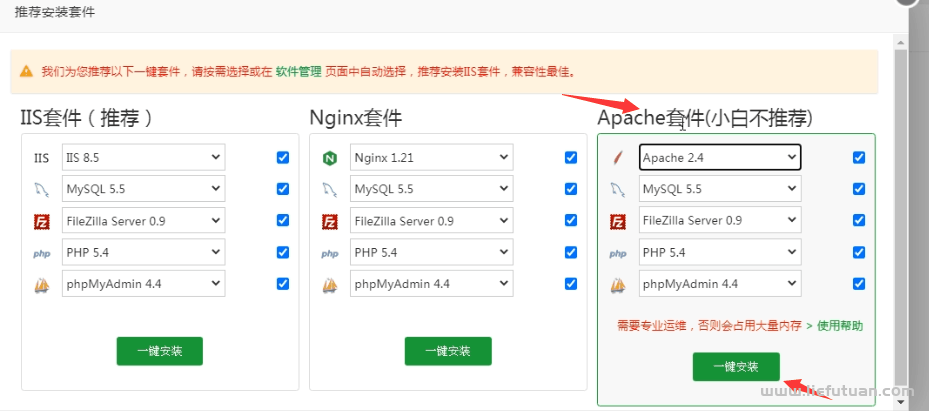Image resolution: width=929 pixels, height=411 pixels.
Task: Click the dialog's vertical scrollbar thumb
Action: click(900, 216)
